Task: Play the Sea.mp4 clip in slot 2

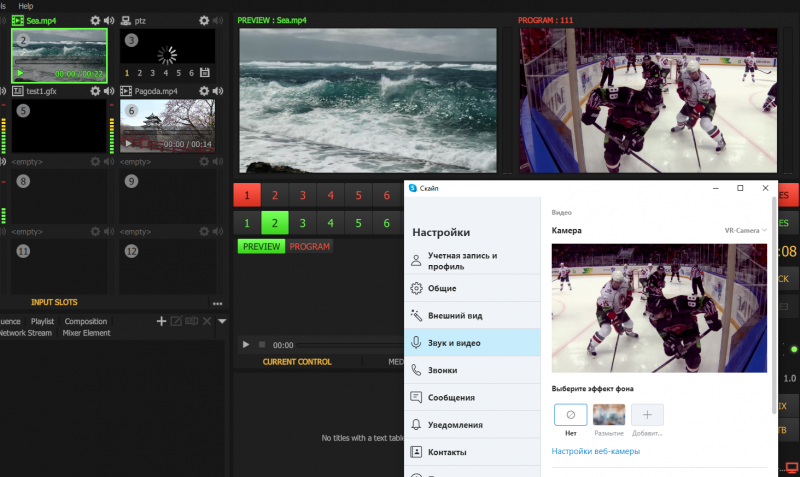Action: 20,73
